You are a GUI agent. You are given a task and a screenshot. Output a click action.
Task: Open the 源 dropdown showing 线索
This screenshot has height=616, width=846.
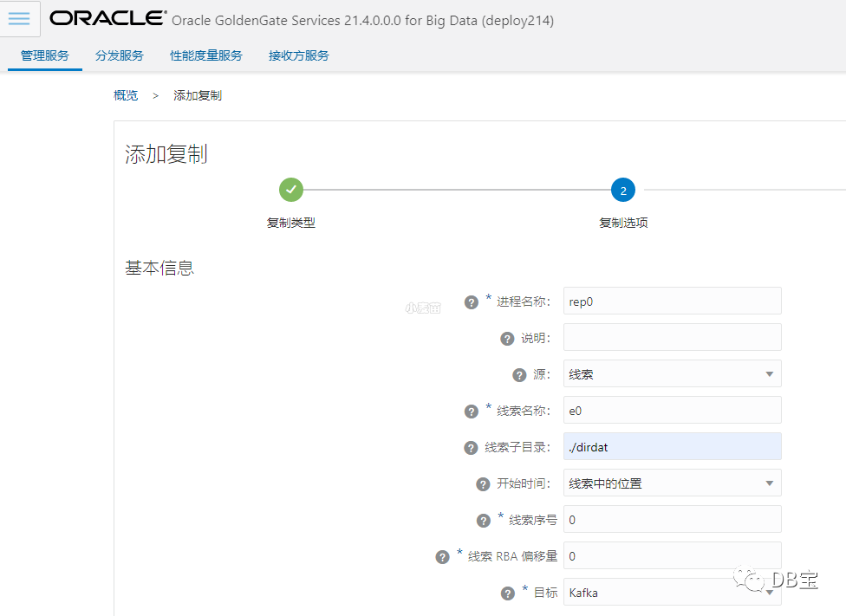click(x=673, y=373)
